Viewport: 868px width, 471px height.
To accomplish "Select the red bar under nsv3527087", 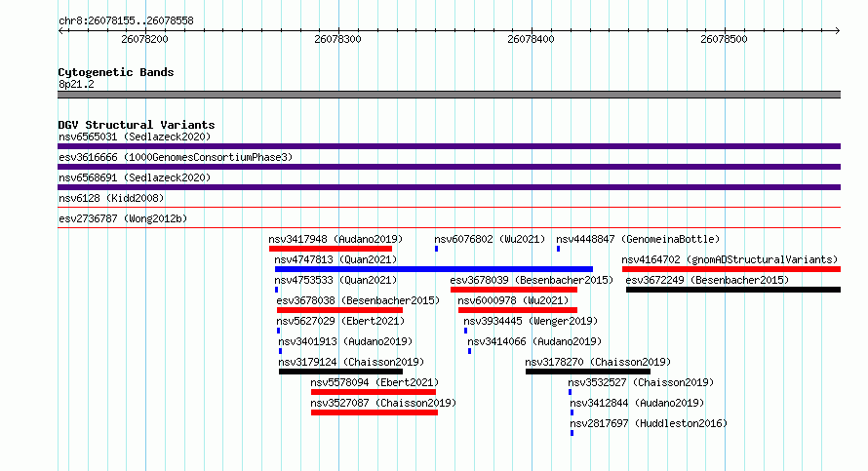I will (375, 412).
